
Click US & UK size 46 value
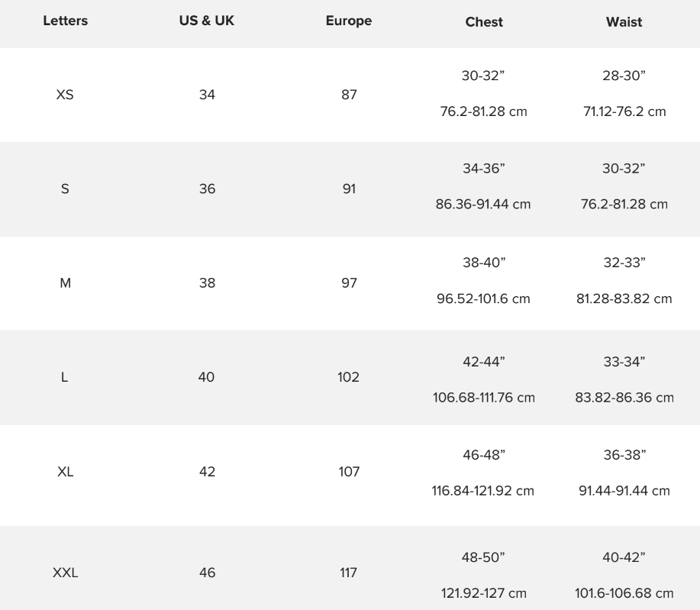pos(207,573)
